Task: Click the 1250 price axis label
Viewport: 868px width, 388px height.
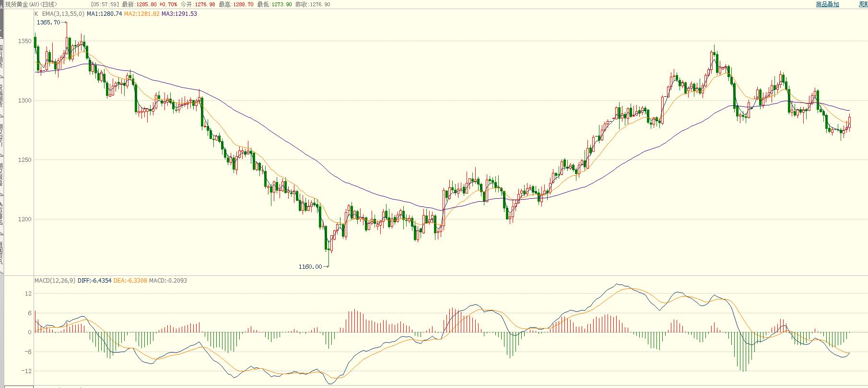Action: coord(24,160)
